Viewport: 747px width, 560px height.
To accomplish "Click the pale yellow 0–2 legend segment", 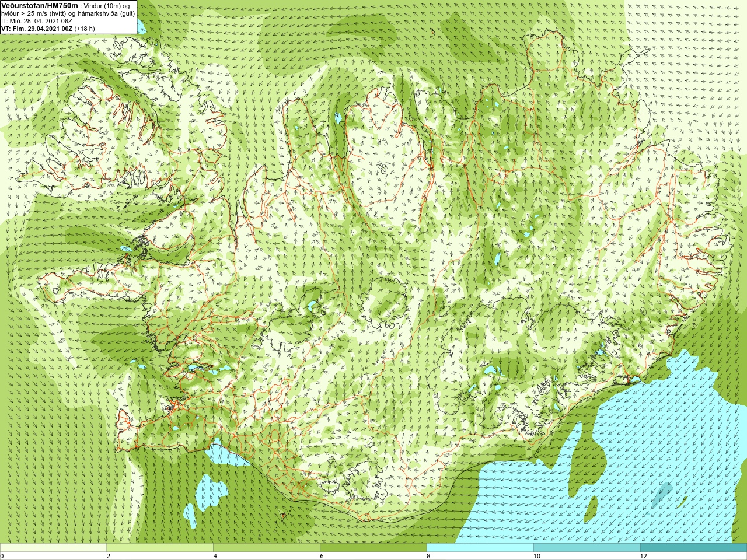I will click(53, 548).
